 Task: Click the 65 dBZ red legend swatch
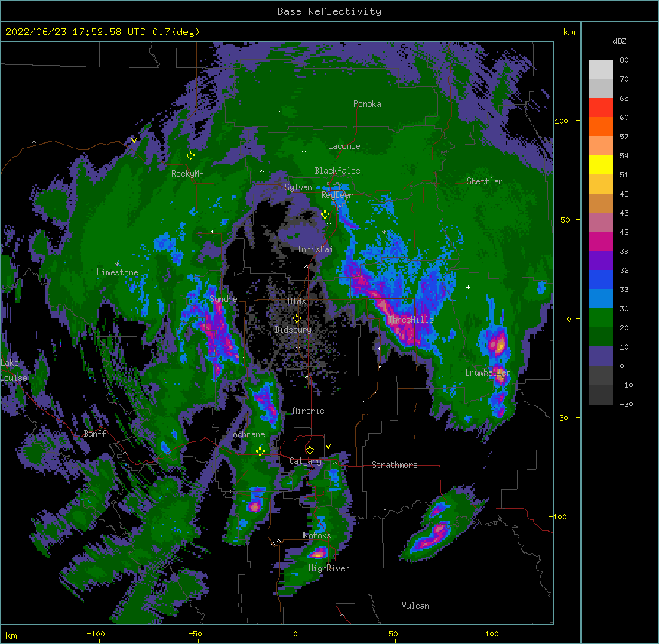click(601, 108)
